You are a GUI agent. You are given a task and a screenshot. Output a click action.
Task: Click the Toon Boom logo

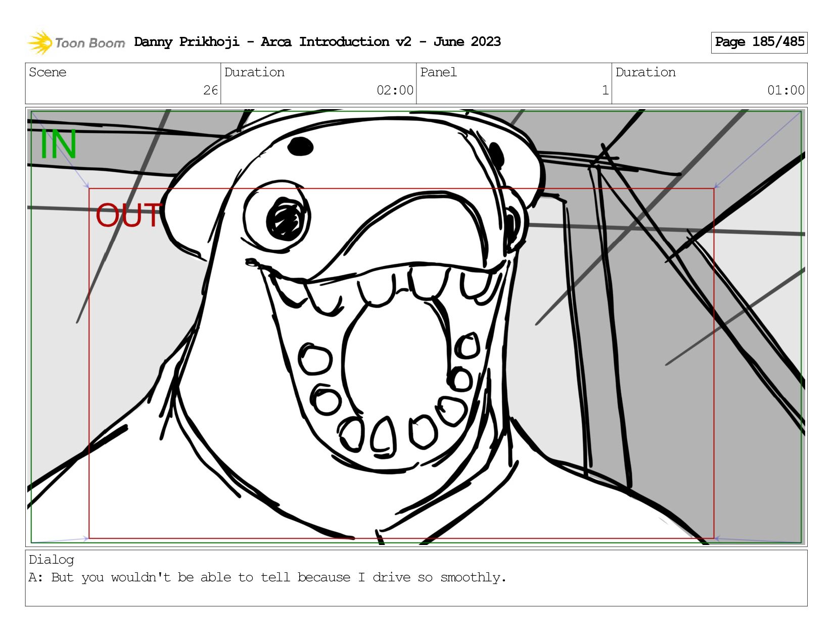(x=76, y=42)
